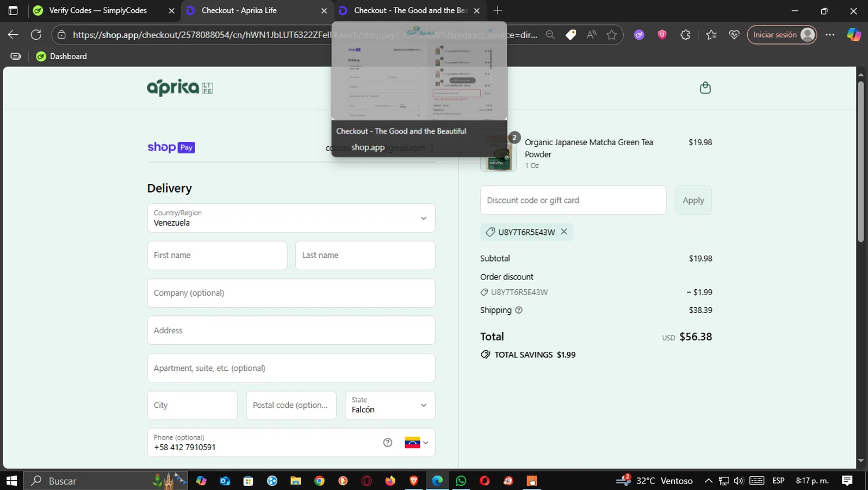Go back to the previous page
868x490 pixels.
13,35
